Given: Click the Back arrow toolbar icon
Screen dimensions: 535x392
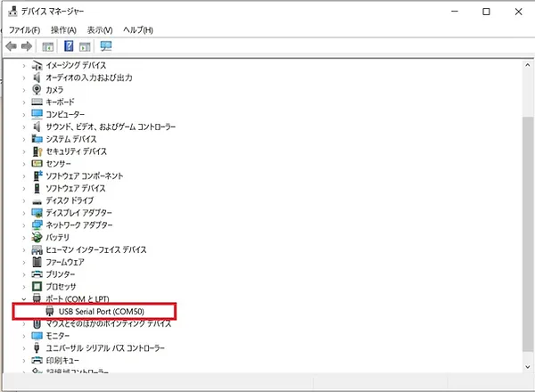Looking at the screenshot, I should point(12,46).
